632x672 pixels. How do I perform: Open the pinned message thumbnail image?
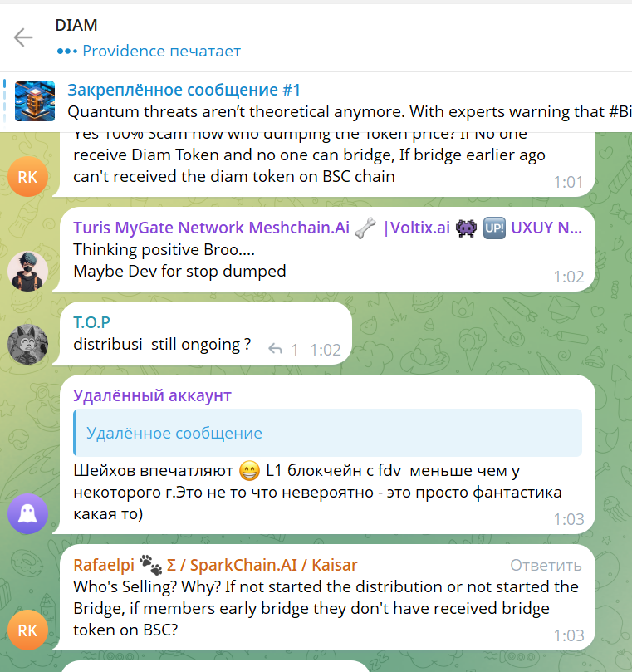35,101
